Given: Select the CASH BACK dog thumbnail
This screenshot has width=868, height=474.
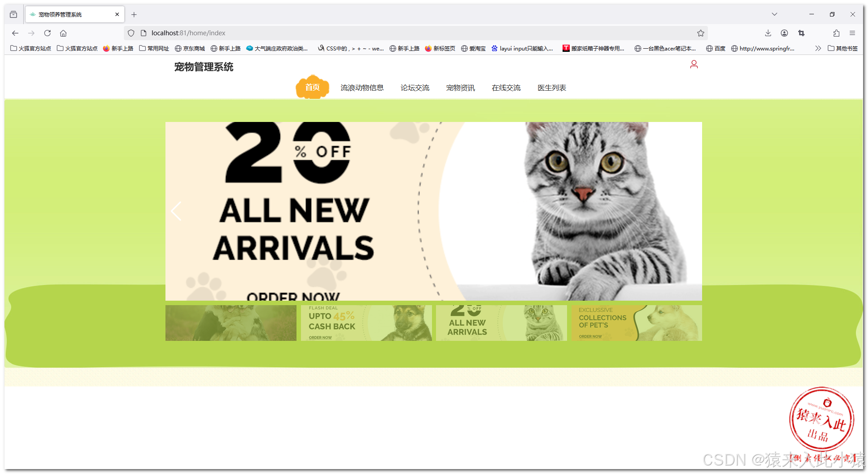Looking at the screenshot, I should coord(366,323).
